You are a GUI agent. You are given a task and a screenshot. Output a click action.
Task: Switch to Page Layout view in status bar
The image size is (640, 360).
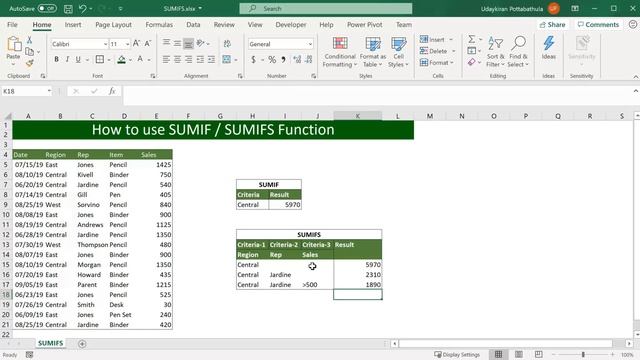click(518, 354)
